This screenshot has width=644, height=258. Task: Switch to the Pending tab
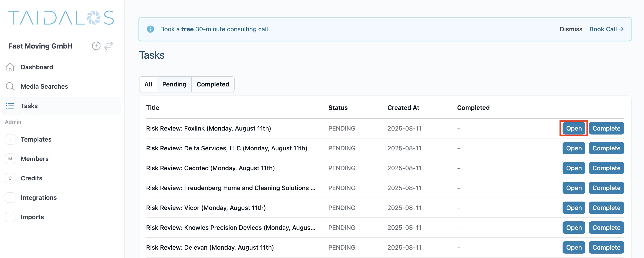tap(174, 84)
